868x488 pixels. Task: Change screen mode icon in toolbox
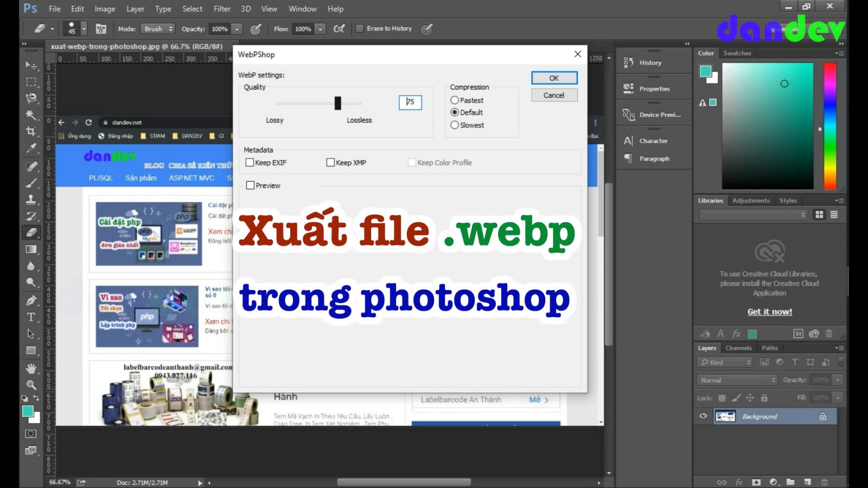(x=31, y=451)
